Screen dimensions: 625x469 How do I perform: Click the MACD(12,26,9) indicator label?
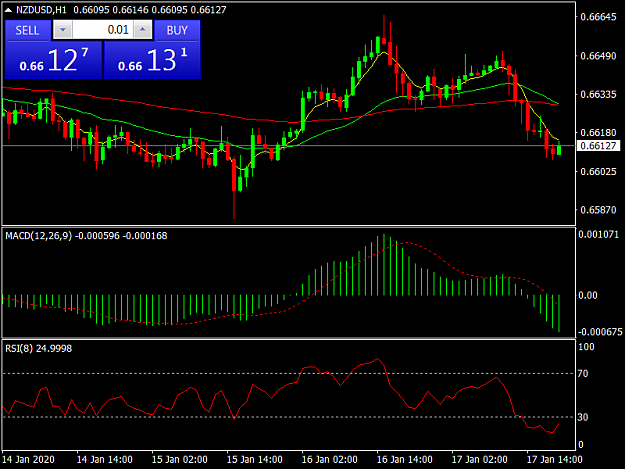(38, 236)
